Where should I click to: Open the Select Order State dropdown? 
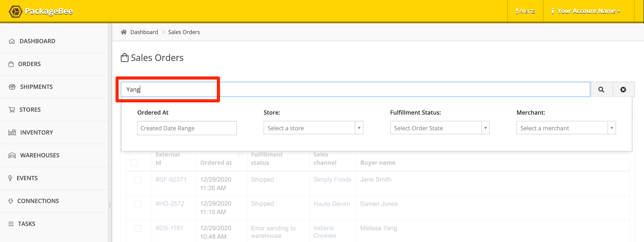point(439,128)
